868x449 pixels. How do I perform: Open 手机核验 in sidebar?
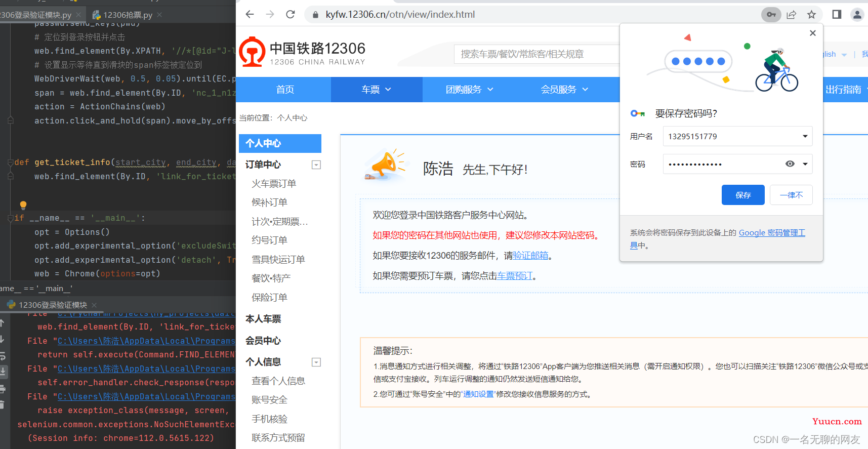(x=269, y=419)
